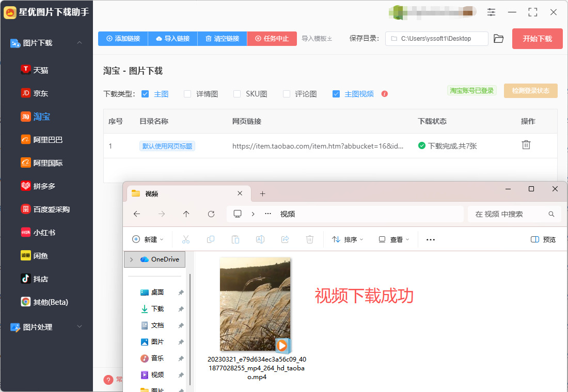
Task: Open 阿里巴巴 download section
Action: pyautogui.click(x=41, y=140)
